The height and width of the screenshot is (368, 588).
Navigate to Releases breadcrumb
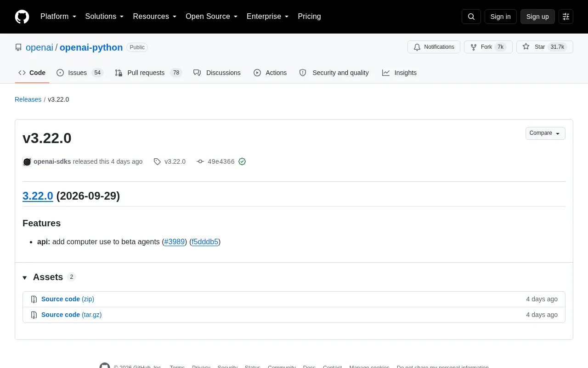[x=28, y=99]
